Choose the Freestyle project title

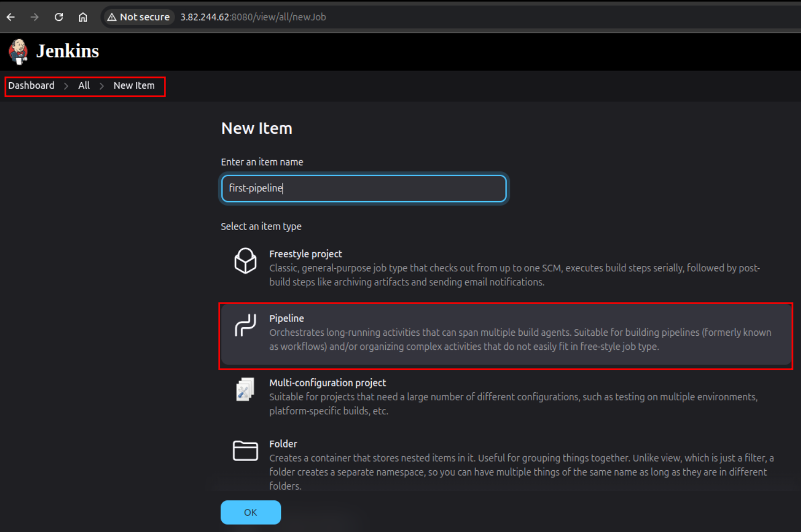point(305,254)
